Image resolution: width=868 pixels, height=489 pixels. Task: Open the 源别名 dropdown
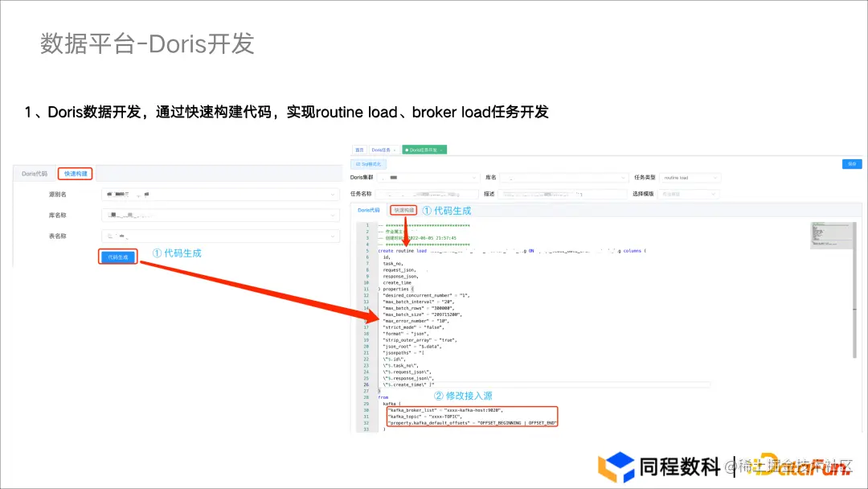220,195
